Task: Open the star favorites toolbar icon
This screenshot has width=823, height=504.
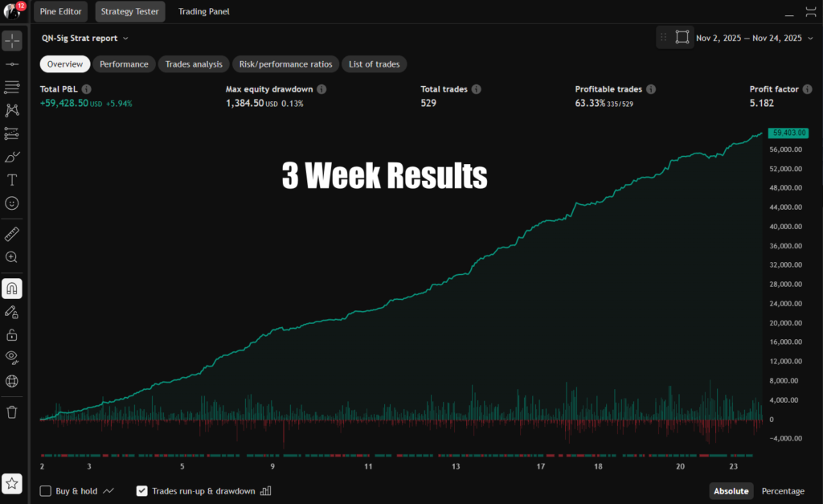Action: 12,483
